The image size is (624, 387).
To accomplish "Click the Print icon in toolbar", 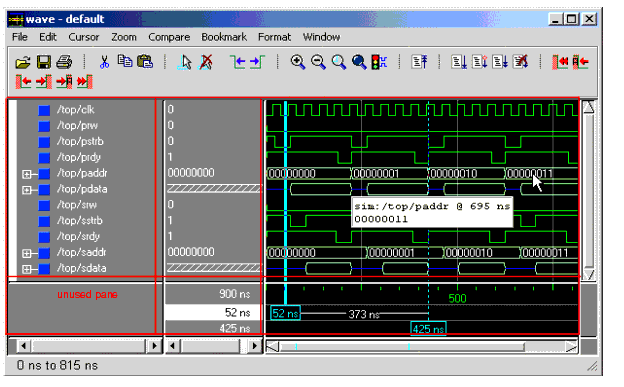I will coord(64,62).
